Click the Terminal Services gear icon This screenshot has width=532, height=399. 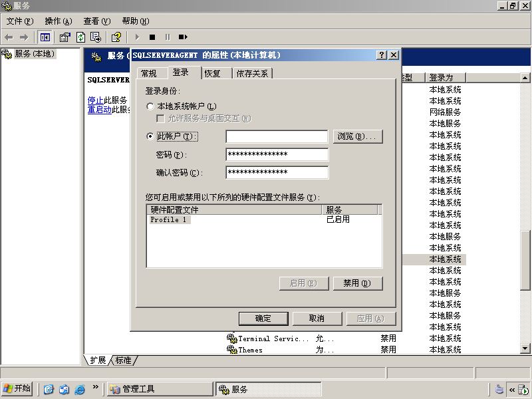pos(231,338)
